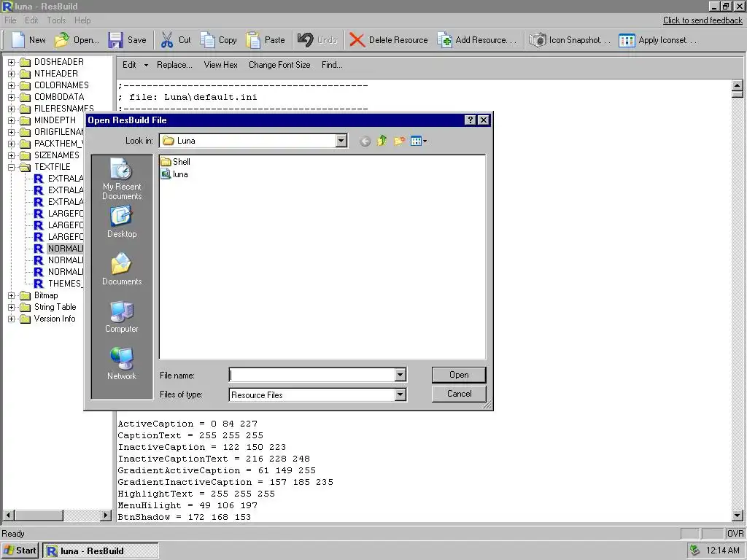The image size is (747, 560).
Task: Click the Icon Snapshot camera icon
Action: 538,40
